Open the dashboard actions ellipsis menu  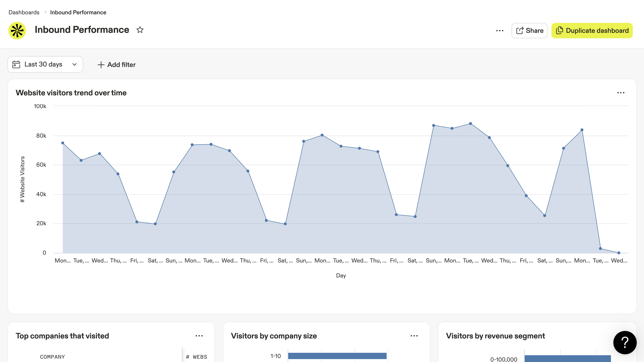coord(500,30)
